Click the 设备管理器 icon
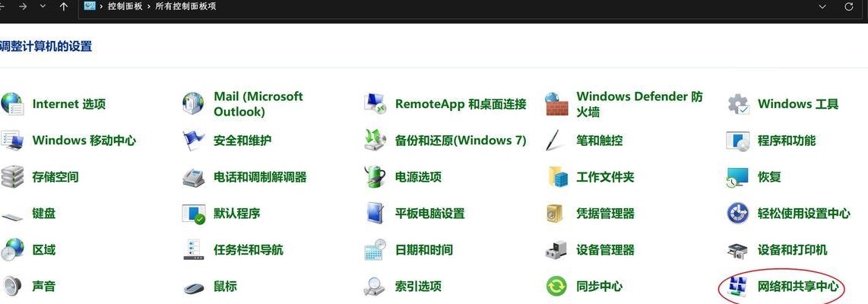 coord(556,250)
